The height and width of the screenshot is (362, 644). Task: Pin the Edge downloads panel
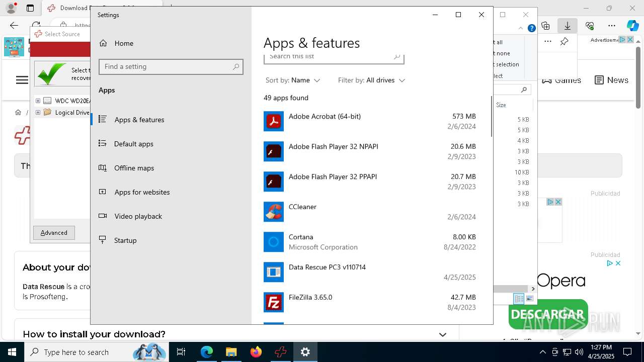[565, 42]
